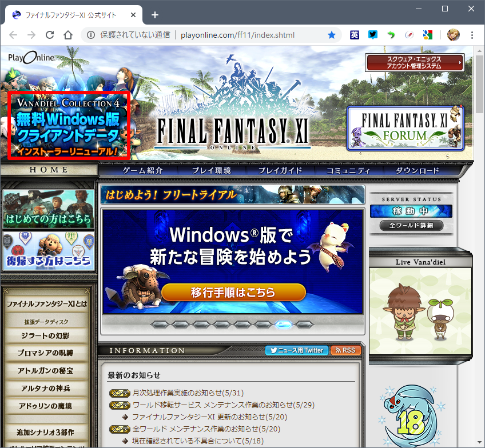Click the red pen extension icon

tap(410, 35)
